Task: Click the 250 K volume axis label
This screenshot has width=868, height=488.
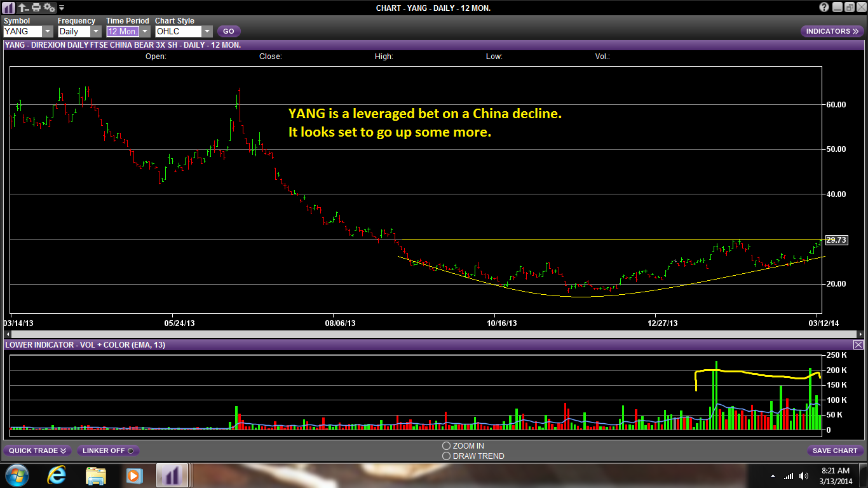Action: (836, 355)
